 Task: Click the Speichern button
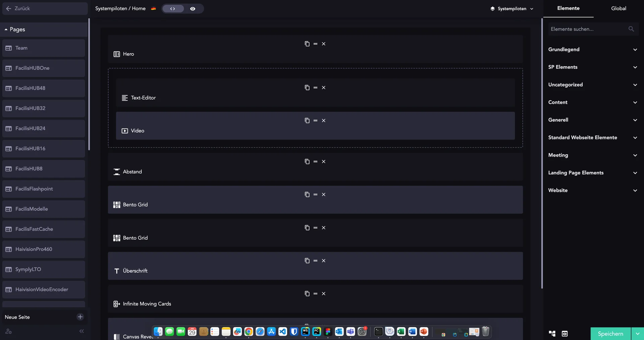pyautogui.click(x=610, y=334)
